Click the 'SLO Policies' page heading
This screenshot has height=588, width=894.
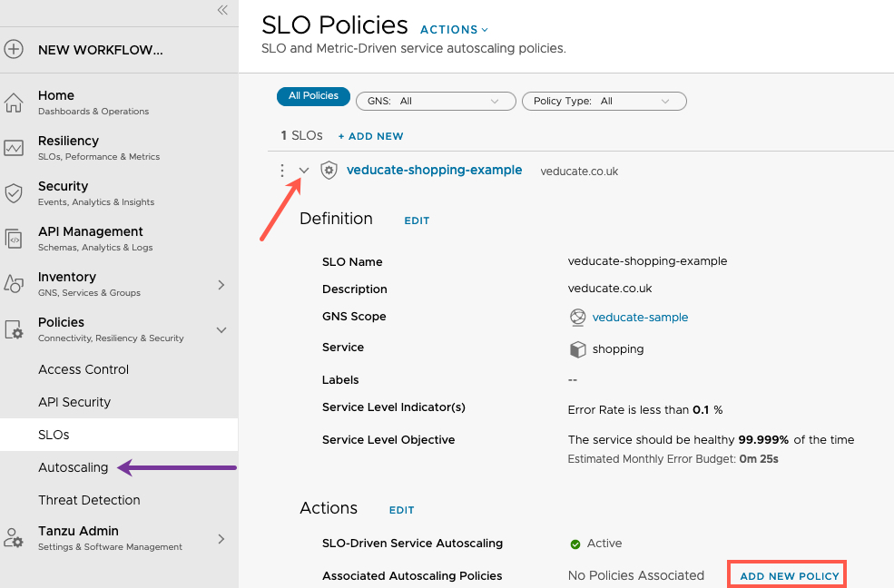point(335,25)
